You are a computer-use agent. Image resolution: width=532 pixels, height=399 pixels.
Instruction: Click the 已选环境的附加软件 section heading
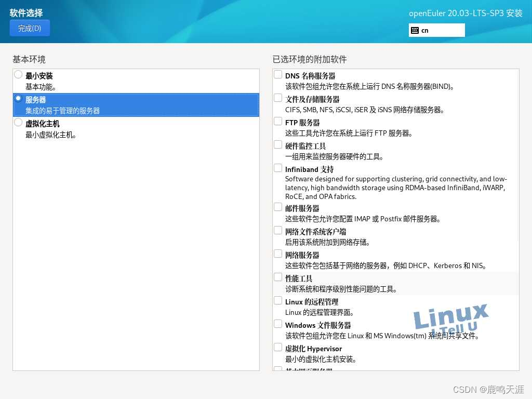click(x=310, y=59)
